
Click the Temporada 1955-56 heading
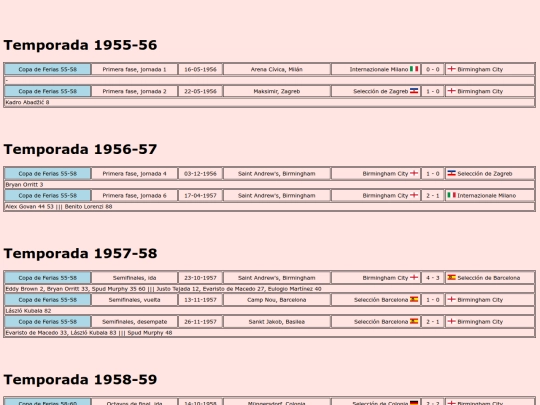click(80, 45)
